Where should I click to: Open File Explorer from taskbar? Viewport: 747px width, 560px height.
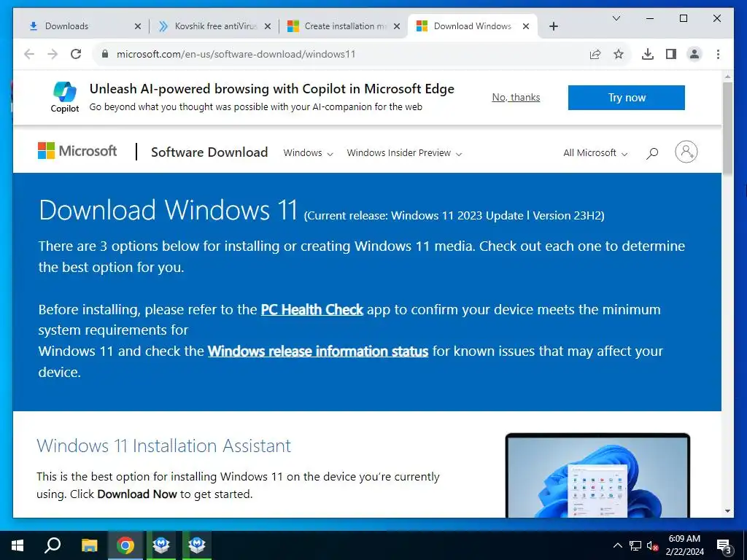point(89,545)
